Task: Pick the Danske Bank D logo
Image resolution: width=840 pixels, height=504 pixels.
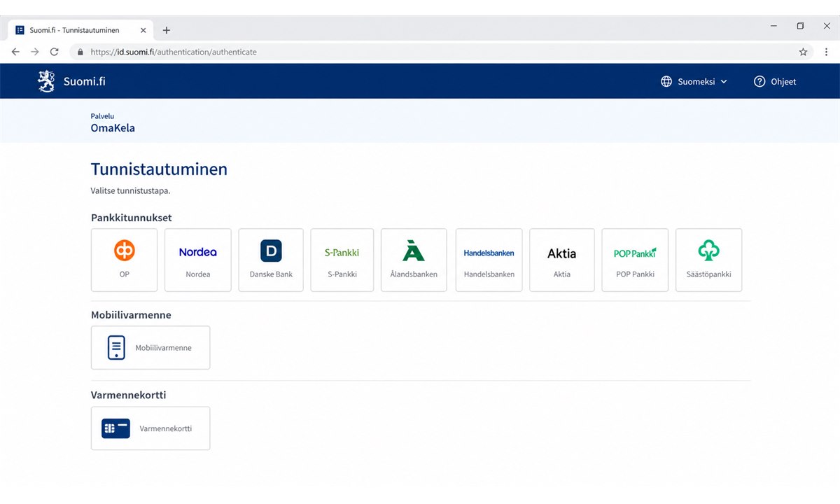Action: [271, 251]
